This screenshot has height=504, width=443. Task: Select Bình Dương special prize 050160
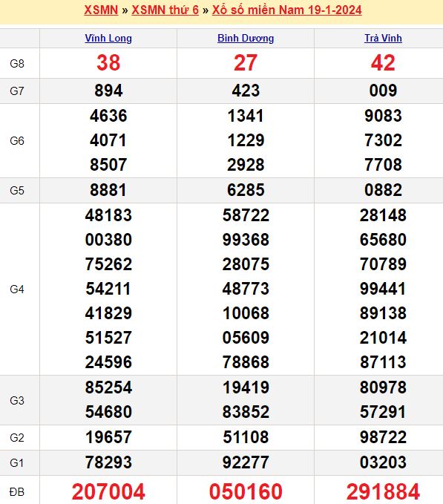coord(246,491)
